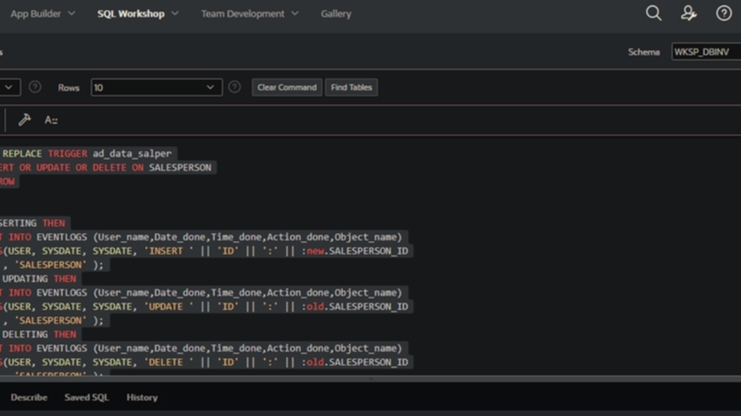741x416 pixels.
Task: Click the 'UPDATE ' string literal in code
Action: (x=171, y=307)
